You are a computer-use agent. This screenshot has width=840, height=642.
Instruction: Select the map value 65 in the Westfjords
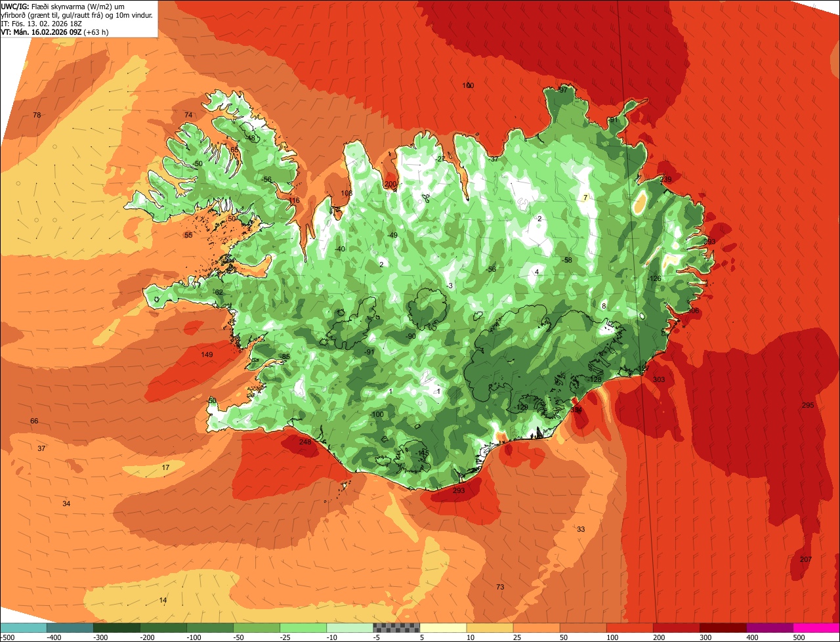click(x=234, y=150)
